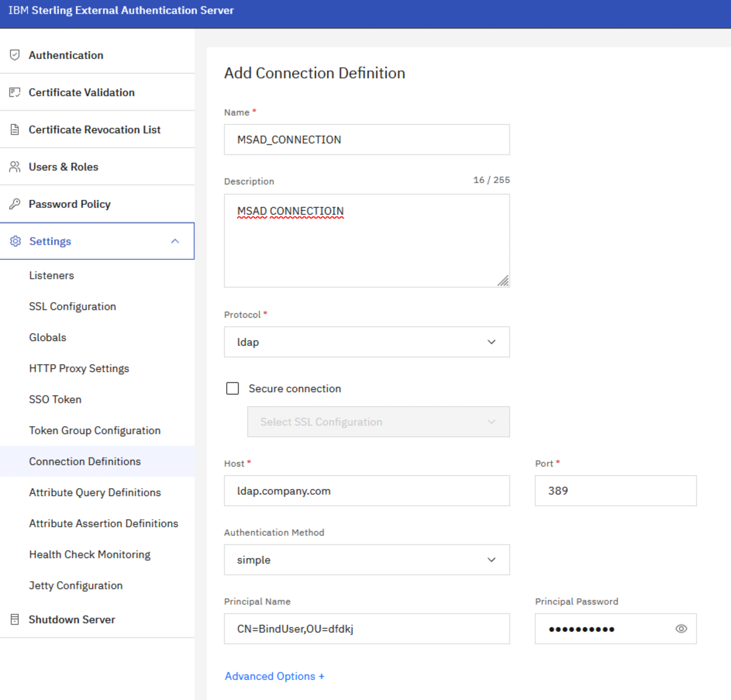Click the IBM Sterling External Authentication Server title
This screenshot has width=731, height=700.
coord(121,10)
